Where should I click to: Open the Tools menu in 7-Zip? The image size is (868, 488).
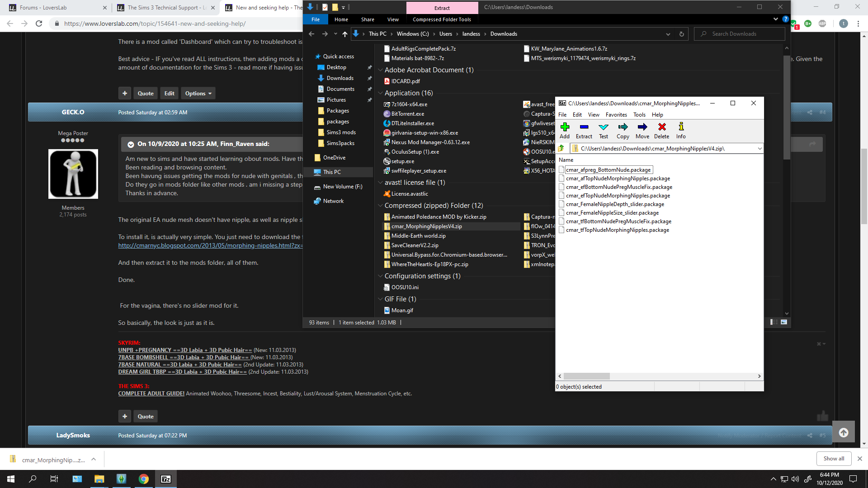pyautogui.click(x=639, y=115)
